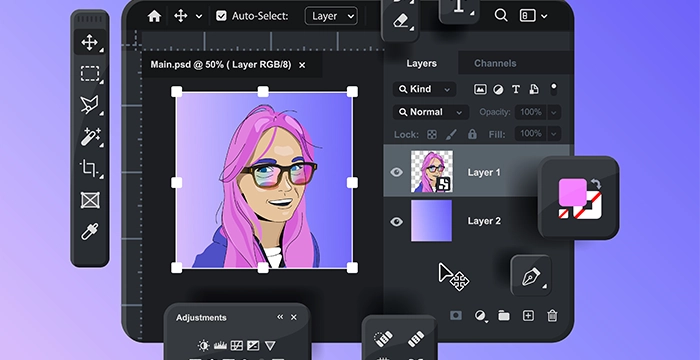Select the Eyedropper tool
Screen dimensions: 700x360
click(90, 232)
